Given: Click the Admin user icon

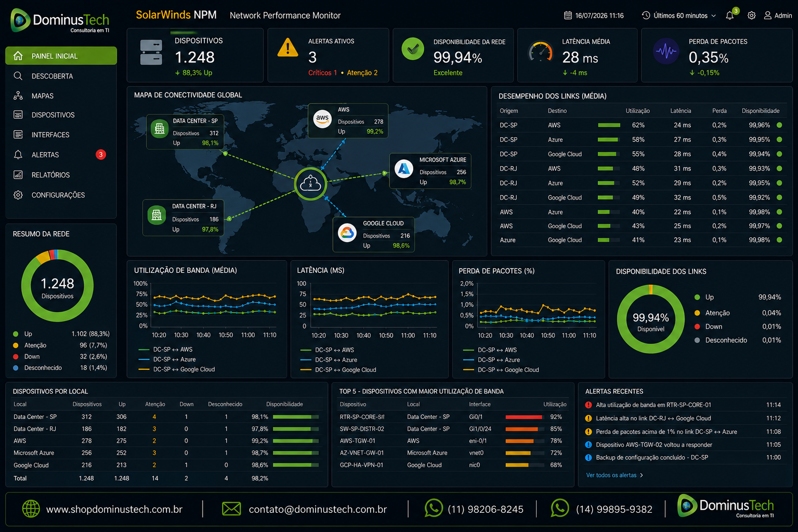Looking at the screenshot, I should tap(768, 16).
